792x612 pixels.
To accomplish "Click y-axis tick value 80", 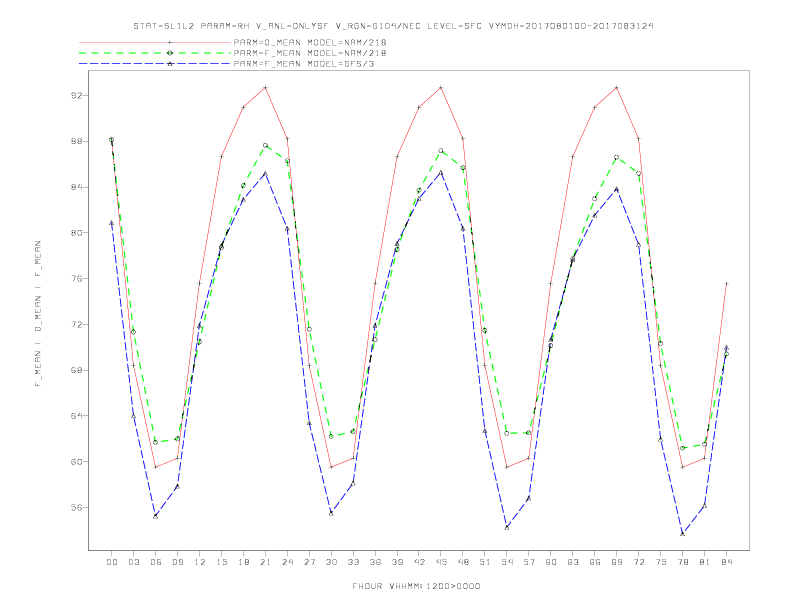I will point(77,233).
